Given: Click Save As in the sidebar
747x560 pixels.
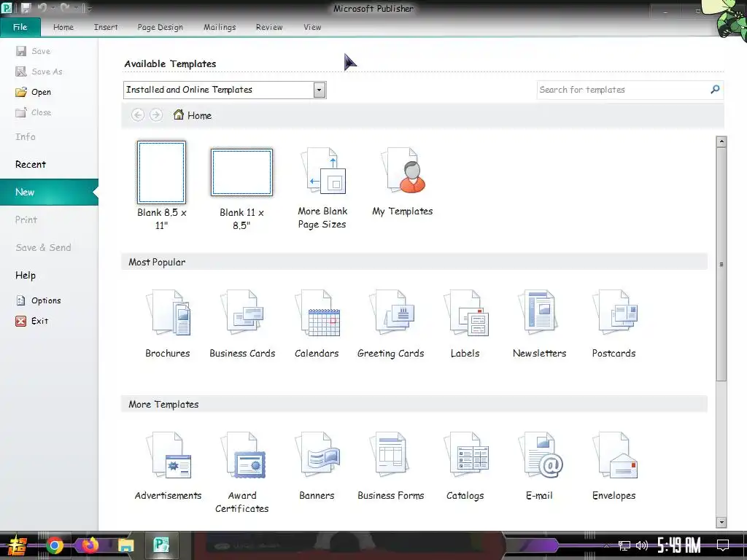Looking at the screenshot, I should (39, 71).
